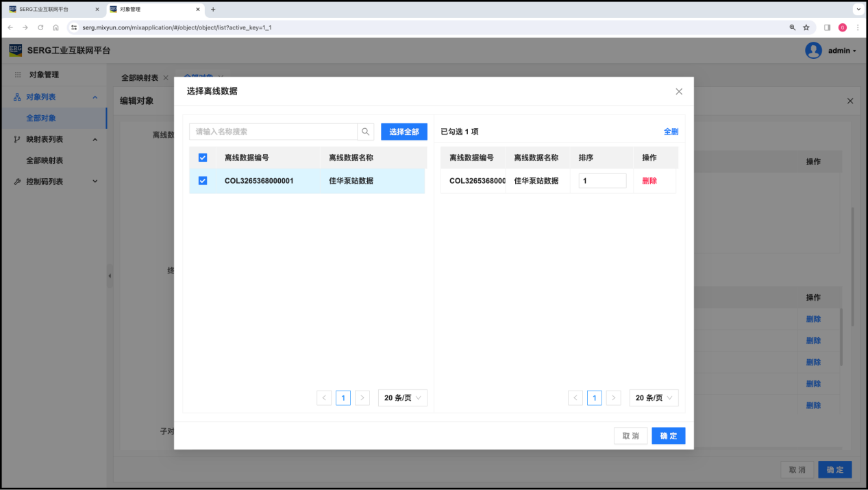Click the search magnifier icon in dialog

pos(366,132)
